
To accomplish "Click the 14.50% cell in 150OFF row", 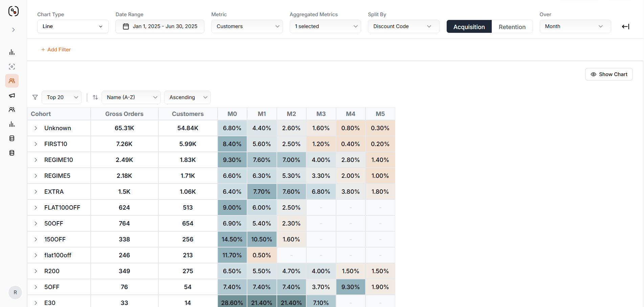I will pos(232,239).
